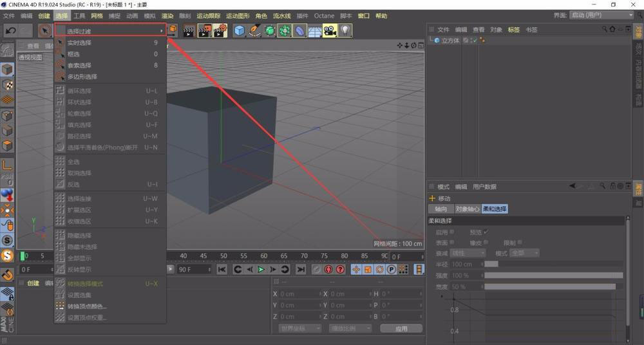The width and height of the screenshot is (644, 345).
Task: Click the green Array modeling icon
Action: [x=285, y=31]
